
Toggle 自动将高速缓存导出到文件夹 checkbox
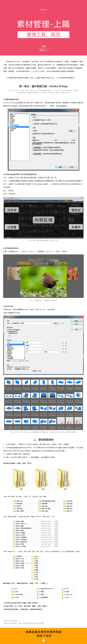[x=33, y=123]
